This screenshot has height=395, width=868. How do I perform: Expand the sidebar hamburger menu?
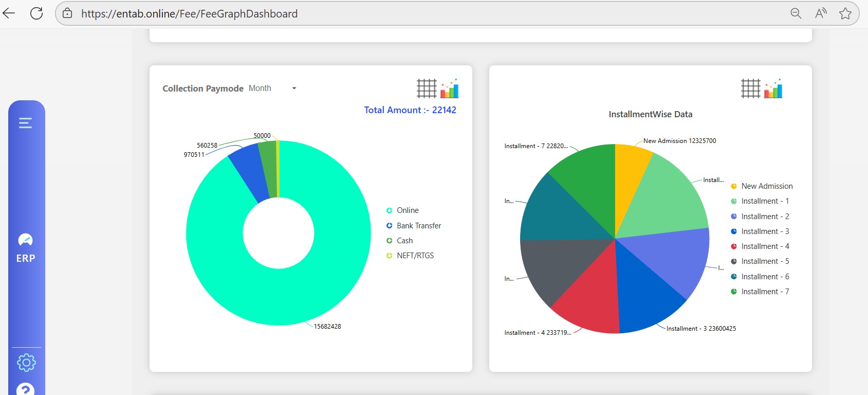pos(25,123)
